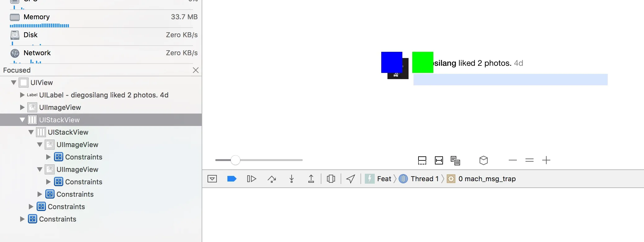Open the Simulate Location arrow button
Viewport: 644px width, 242px height.
pos(351,179)
